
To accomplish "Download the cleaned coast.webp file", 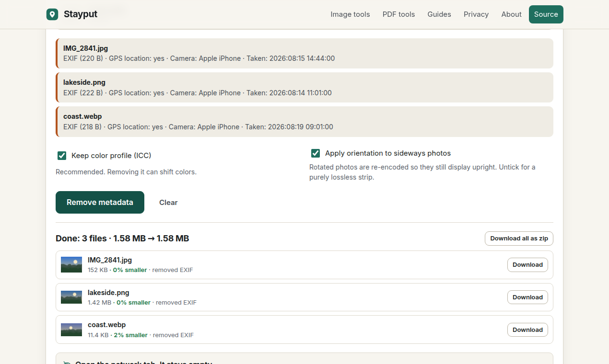I will (x=527, y=330).
